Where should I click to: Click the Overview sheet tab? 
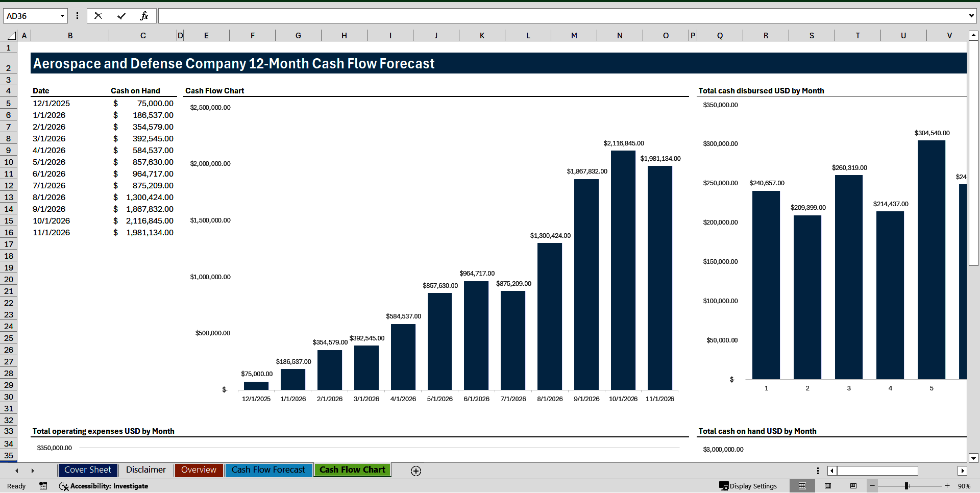(199, 470)
